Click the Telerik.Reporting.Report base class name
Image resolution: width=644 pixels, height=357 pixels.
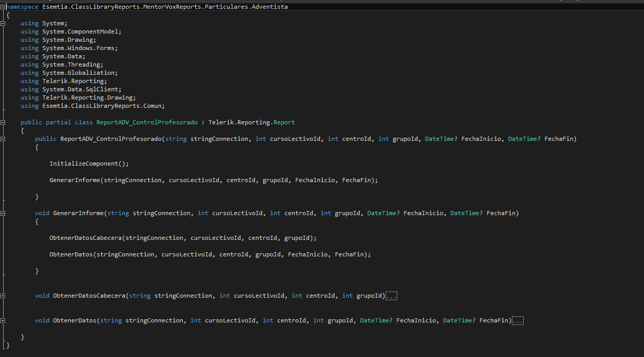pyautogui.click(x=252, y=122)
